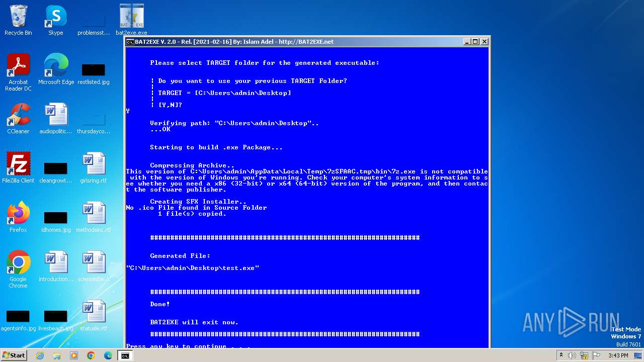This screenshot has height=362, width=644.
Task: Open the BAT2EXE console system menu icon
Action: tap(130, 42)
